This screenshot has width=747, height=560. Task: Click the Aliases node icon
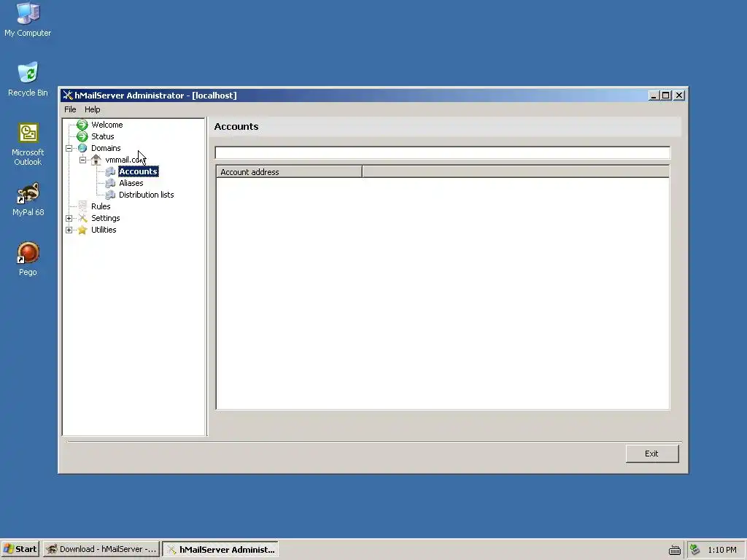(110, 183)
